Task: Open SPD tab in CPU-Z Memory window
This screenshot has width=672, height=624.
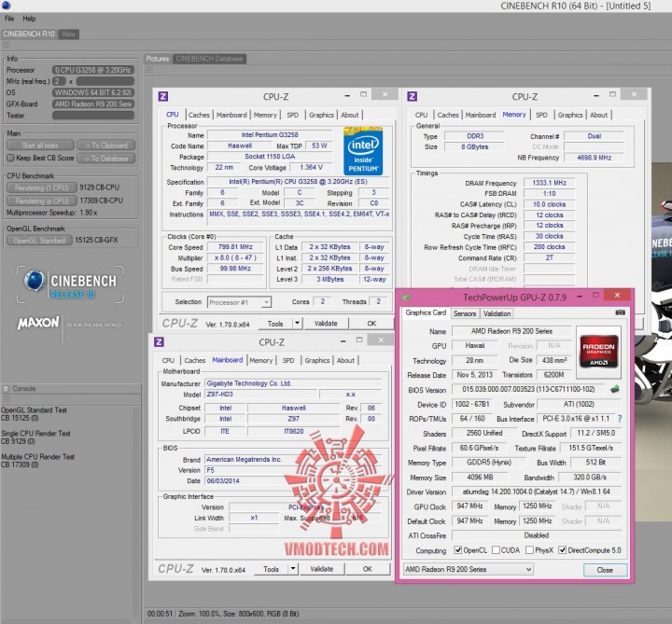Action: tap(541, 115)
